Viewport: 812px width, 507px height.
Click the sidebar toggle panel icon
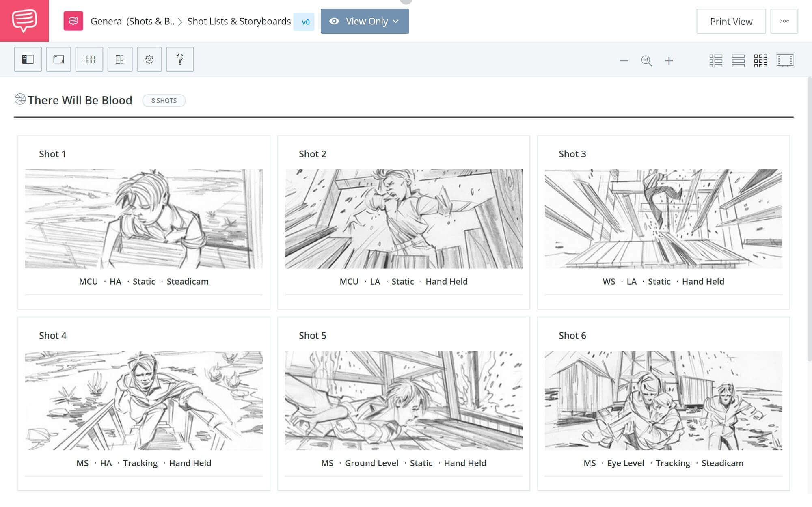(28, 59)
